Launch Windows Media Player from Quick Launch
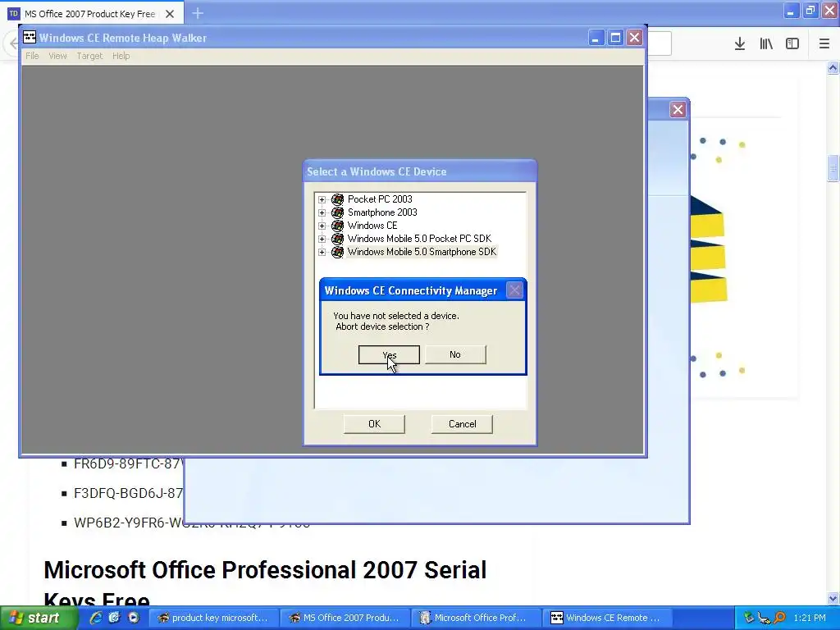This screenshot has width=840, height=630. point(134,618)
